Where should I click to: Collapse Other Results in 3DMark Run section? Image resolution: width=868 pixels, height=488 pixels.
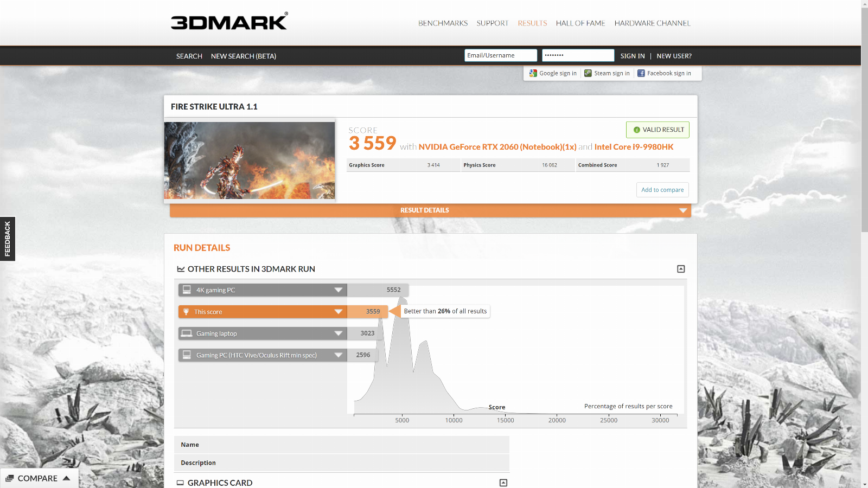coord(681,269)
